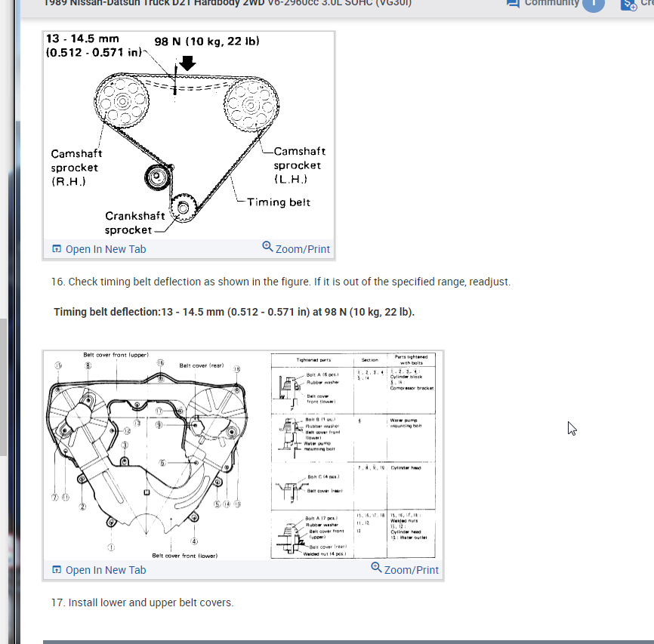The width and height of the screenshot is (654, 644).
Task: Click the vertical scrollbar thumb on the left edge
Action: pyautogui.click(x=3, y=387)
